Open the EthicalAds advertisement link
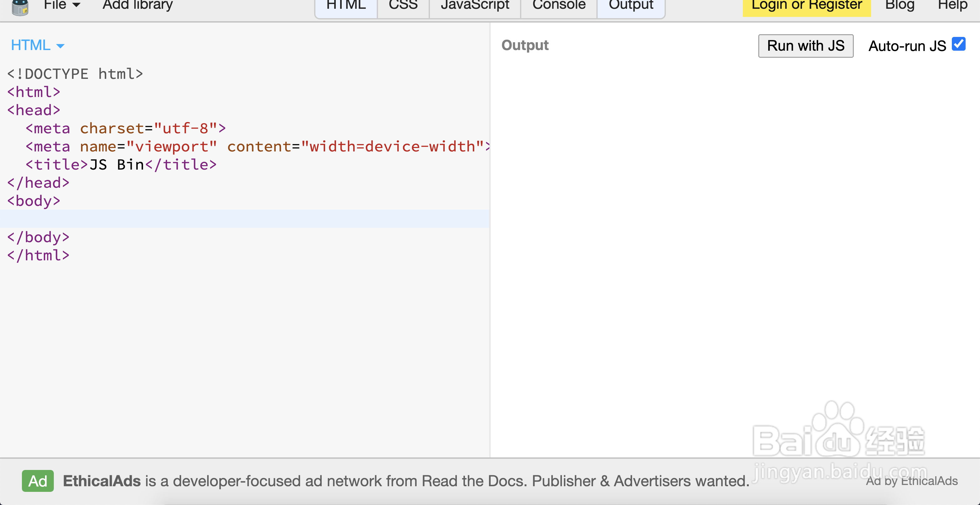The image size is (980, 505). click(406, 481)
